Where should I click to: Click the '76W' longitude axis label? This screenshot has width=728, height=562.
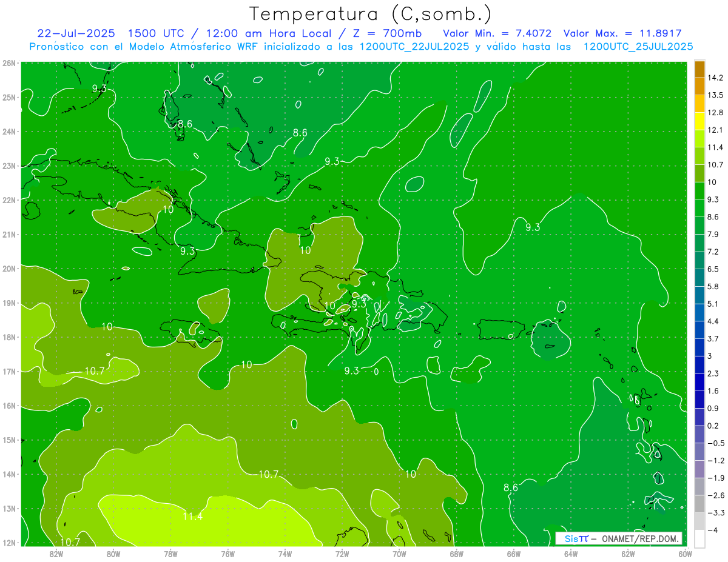[x=228, y=553]
